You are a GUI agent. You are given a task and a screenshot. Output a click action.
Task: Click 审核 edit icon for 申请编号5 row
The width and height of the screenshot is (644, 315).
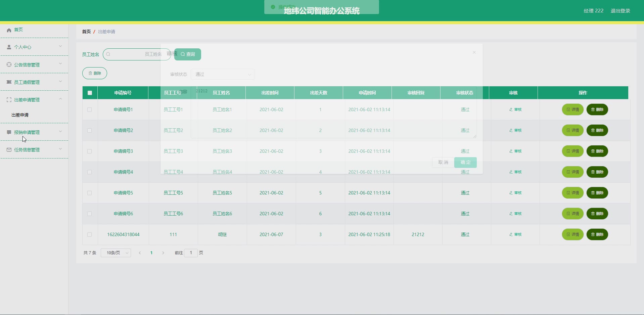[511, 193]
